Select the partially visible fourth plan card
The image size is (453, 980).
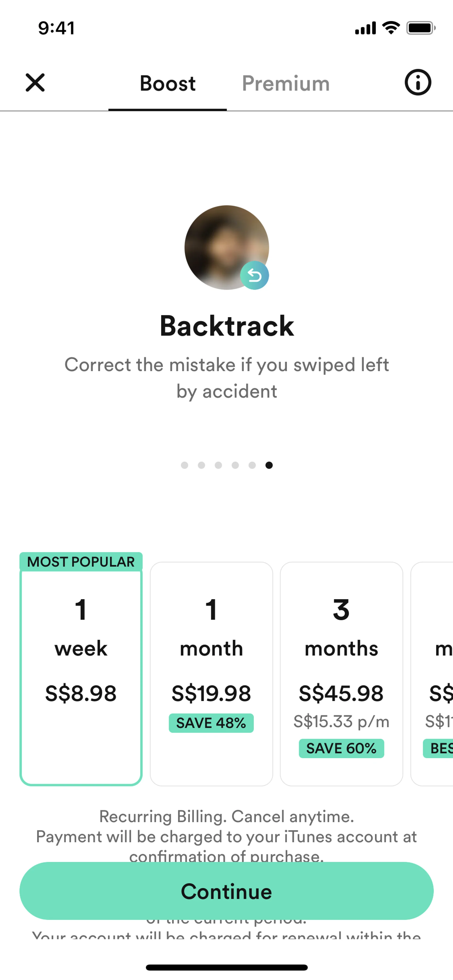(434, 673)
